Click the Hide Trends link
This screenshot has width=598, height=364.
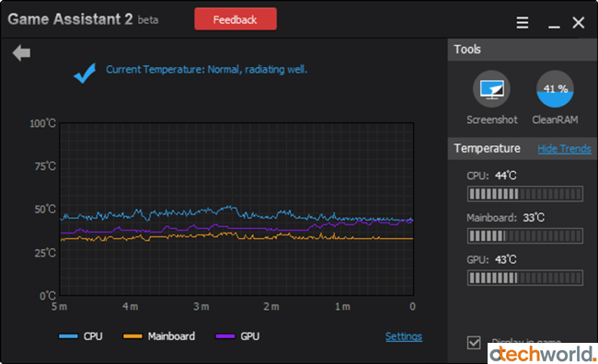[x=564, y=149]
